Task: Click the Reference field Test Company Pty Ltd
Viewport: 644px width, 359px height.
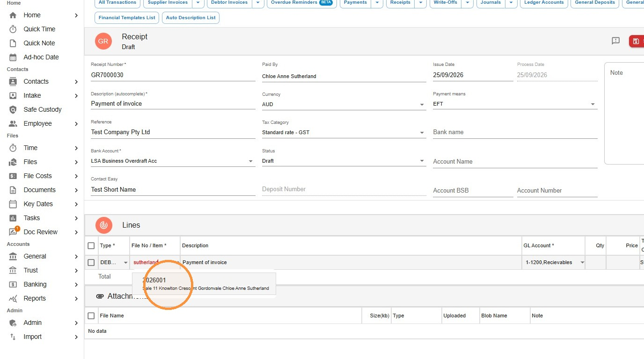Action: 173,132
